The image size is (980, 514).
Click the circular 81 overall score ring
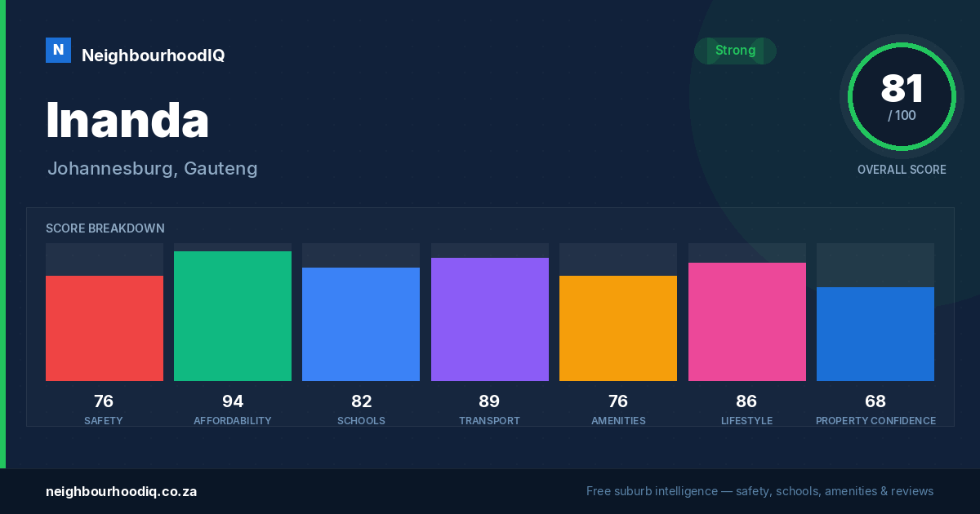(x=902, y=97)
